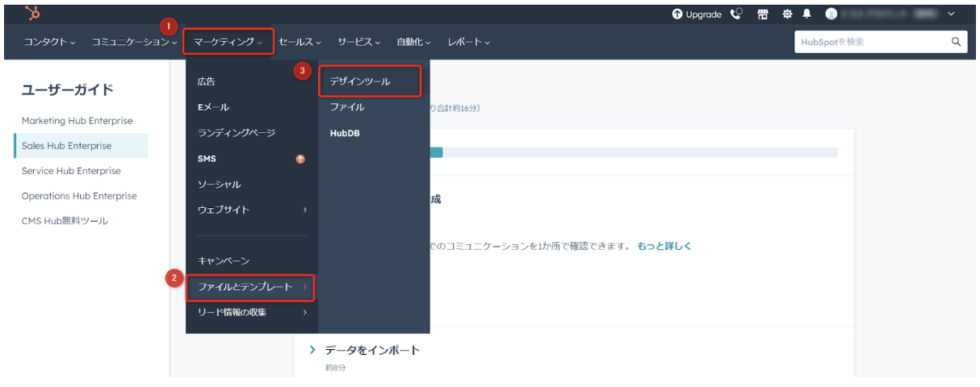980x387 pixels.
Task: Open Service Hub Enterprise guide
Action: (71, 171)
